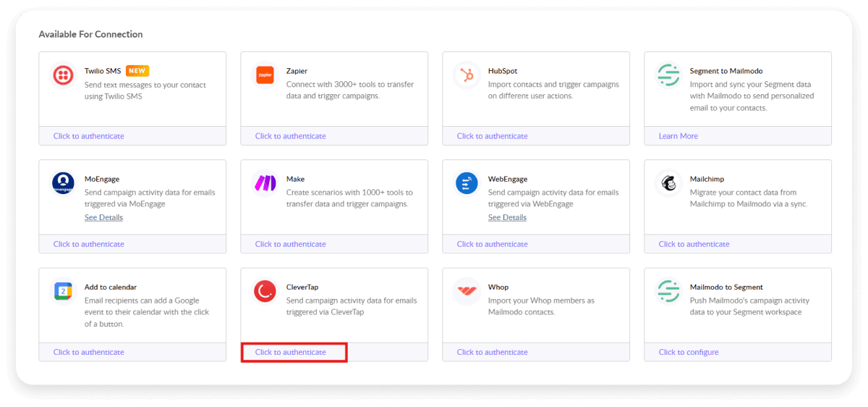Click the Make logo icon
Viewport: 868px width, 407px height.
pos(265,182)
